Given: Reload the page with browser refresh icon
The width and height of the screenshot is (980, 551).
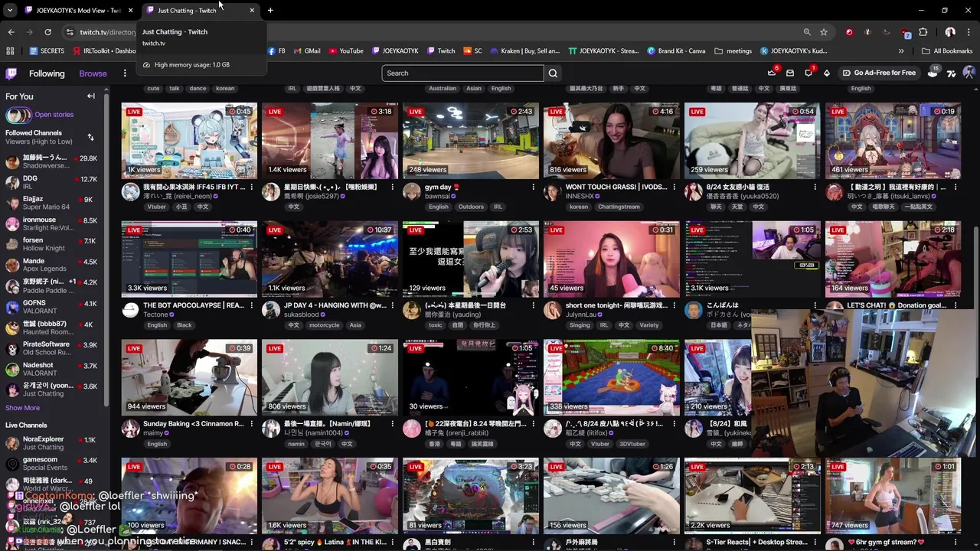Looking at the screenshot, I should [x=47, y=32].
